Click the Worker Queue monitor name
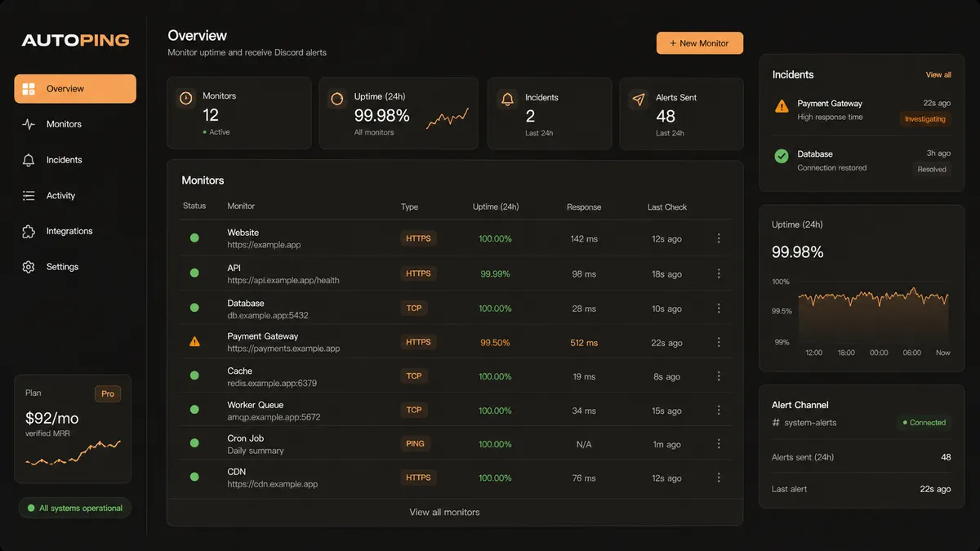Image resolution: width=980 pixels, height=551 pixels. [x=256, y=405]
